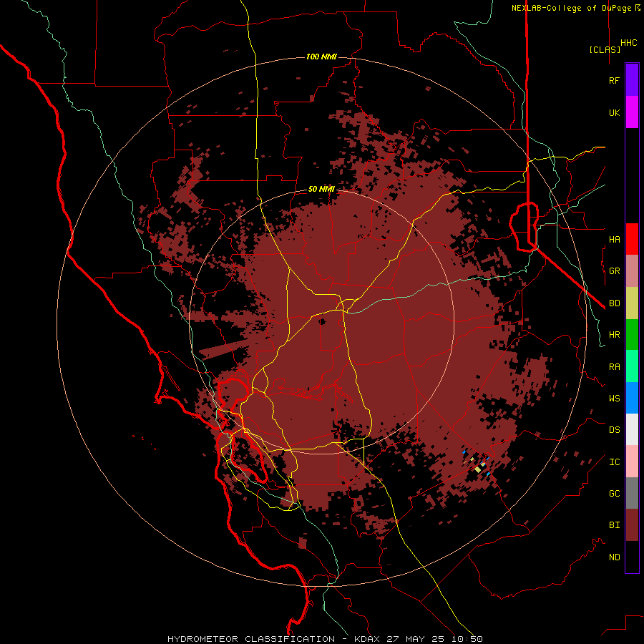Click the 'BI' legend label
644x644 pixels.
pos(614,525)
